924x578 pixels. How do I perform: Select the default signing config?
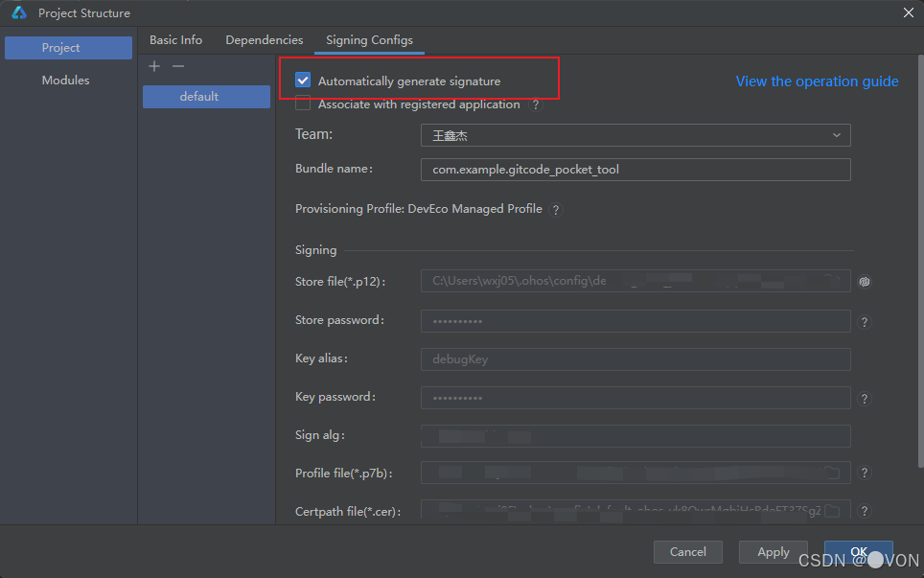206,97
